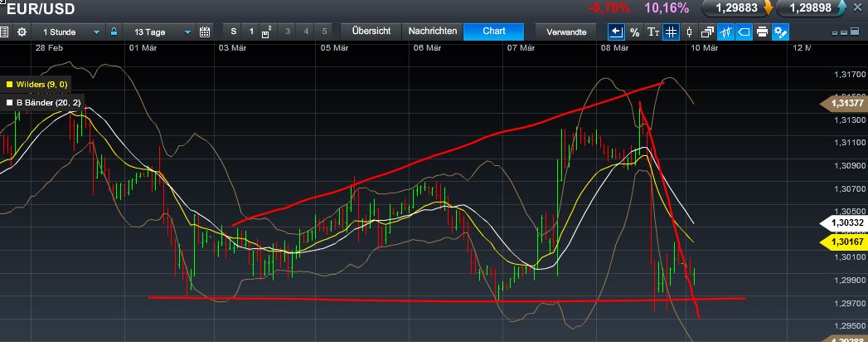Open the drawing tools gear-pencil icon
This screenshot has height=342, width=868.
[x=780, y=32]
